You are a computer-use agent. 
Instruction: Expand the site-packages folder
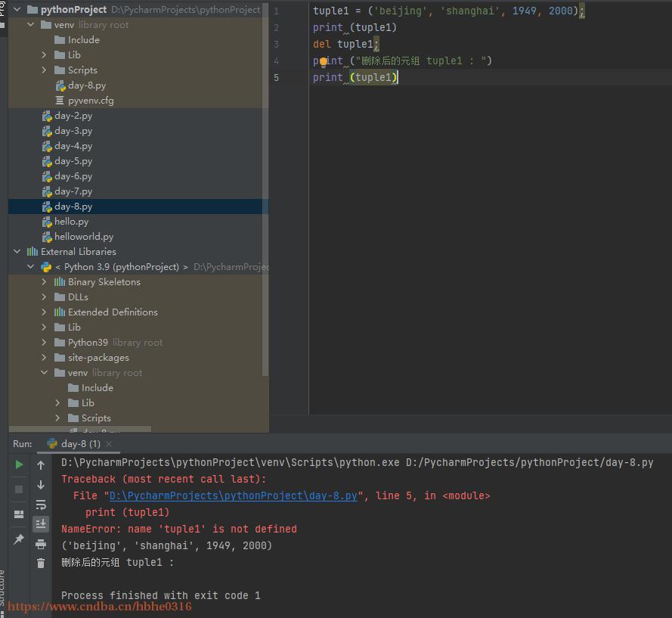(44, 357)
